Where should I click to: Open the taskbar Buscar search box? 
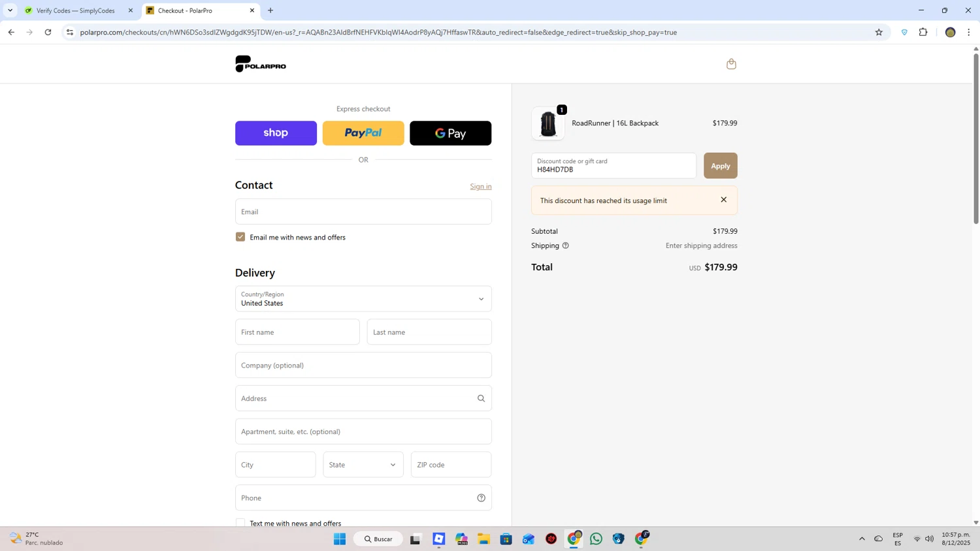click(378, 539)
